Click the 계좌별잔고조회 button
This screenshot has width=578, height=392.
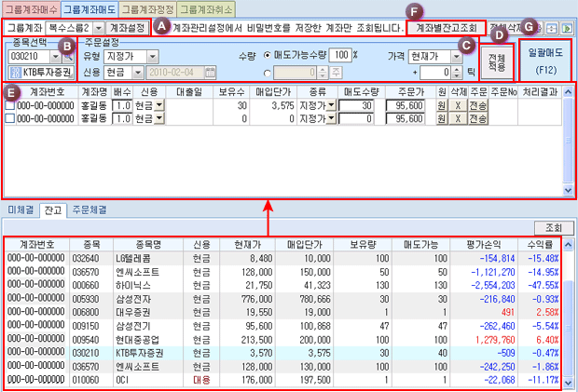446,28
